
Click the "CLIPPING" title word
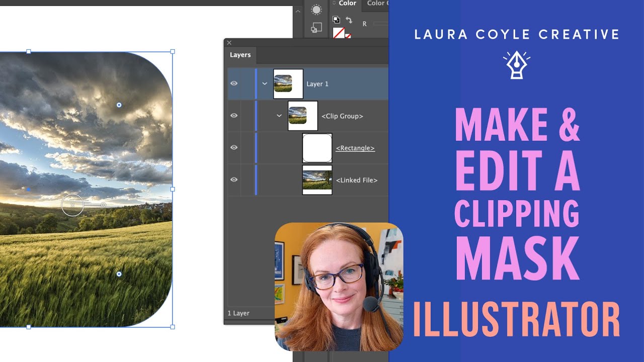point(517,215)
